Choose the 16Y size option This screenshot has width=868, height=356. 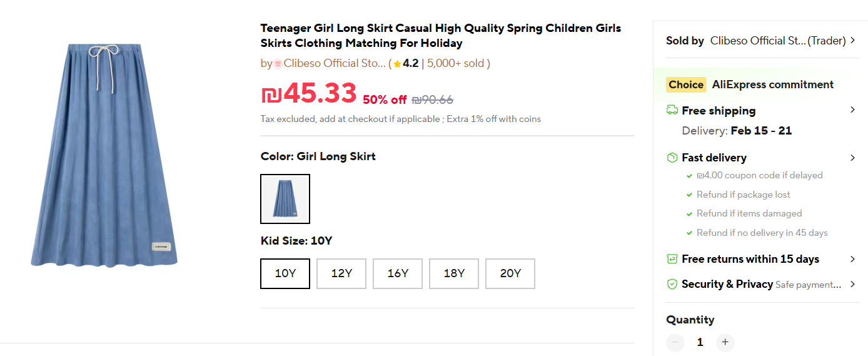coord(398,273)
